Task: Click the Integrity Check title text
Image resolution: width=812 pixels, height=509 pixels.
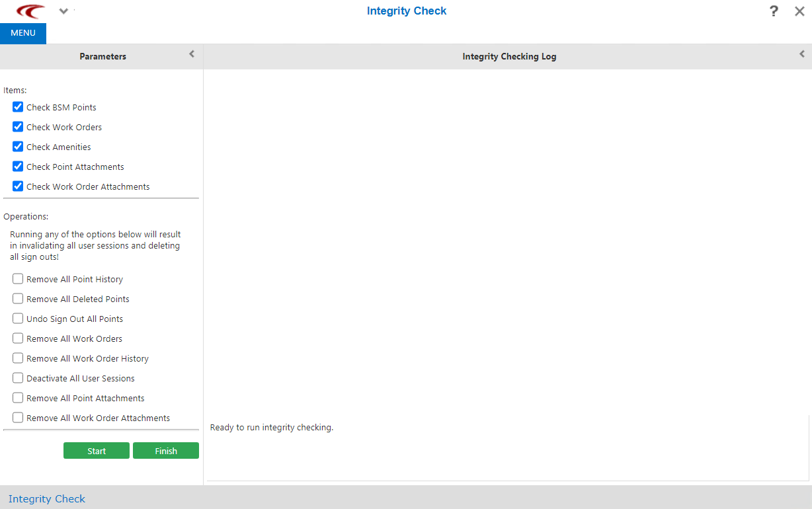Action: click(406, 11)
